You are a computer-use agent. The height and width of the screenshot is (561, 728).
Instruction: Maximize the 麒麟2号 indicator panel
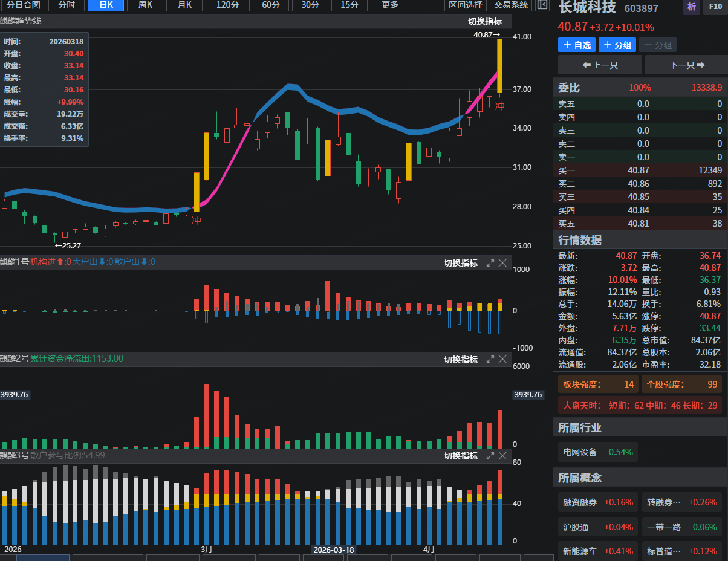tap(490, 359)
